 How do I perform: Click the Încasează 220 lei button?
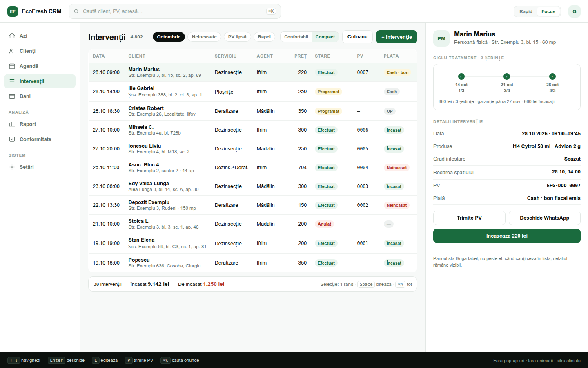(507, 236)
